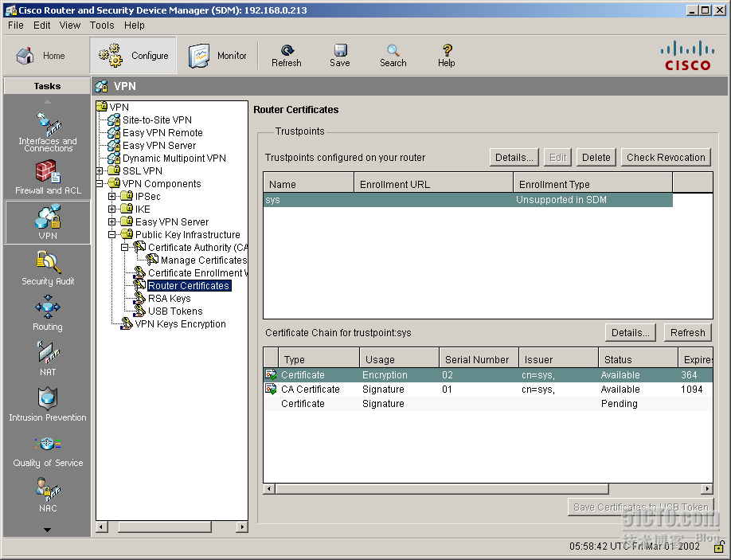Open the NAC task
Screen dimensions: 731x560
coord(48,494)
